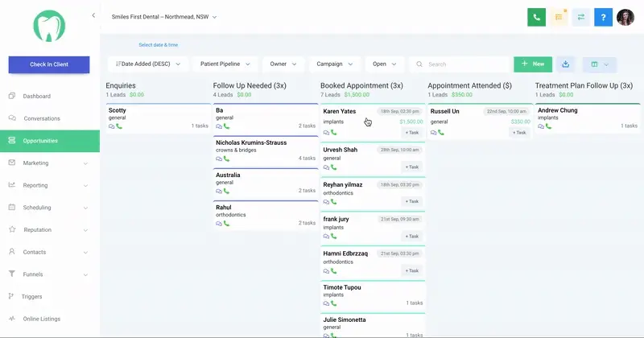Click the Check In Client button
Viewport: 644px width, 338px height.
point(49,64)
